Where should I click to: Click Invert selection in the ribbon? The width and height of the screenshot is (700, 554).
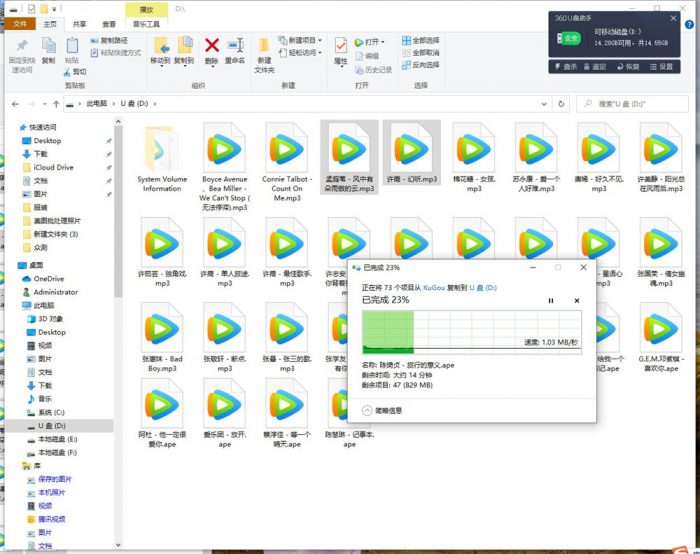pyautogui.click(x=425, y=64)
